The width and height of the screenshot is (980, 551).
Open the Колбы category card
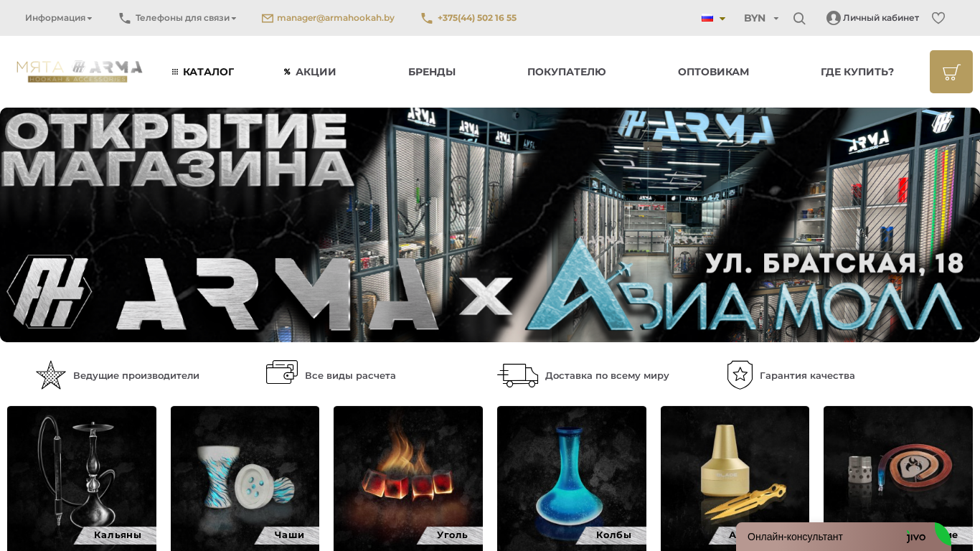[x=572, y=479]
